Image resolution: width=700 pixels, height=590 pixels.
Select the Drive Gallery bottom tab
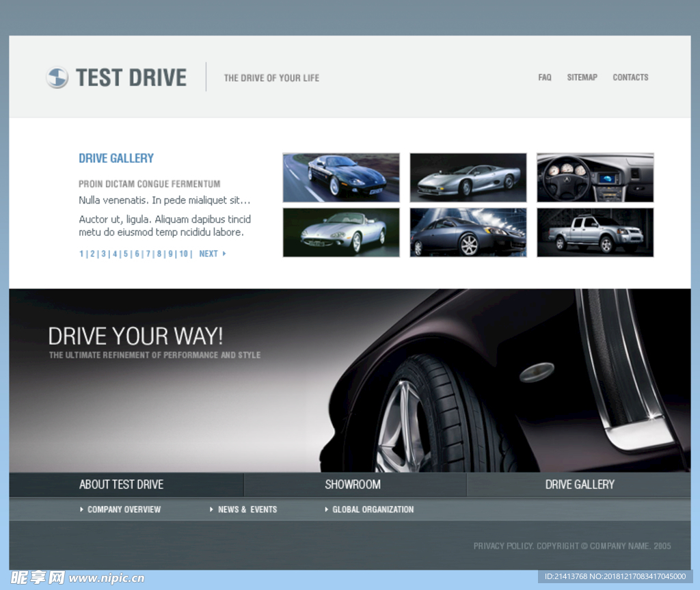[580, 485]
